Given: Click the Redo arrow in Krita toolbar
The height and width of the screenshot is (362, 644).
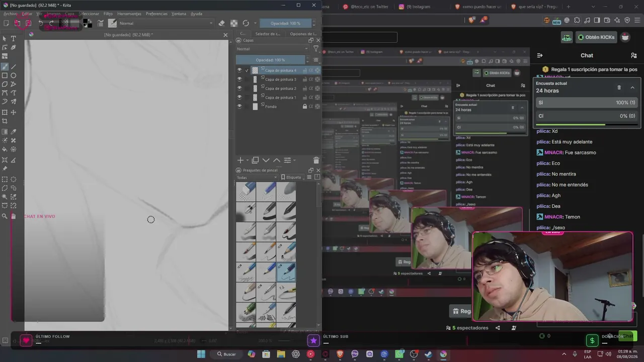Looking at the screenshot, I should [x=51, y=23].
